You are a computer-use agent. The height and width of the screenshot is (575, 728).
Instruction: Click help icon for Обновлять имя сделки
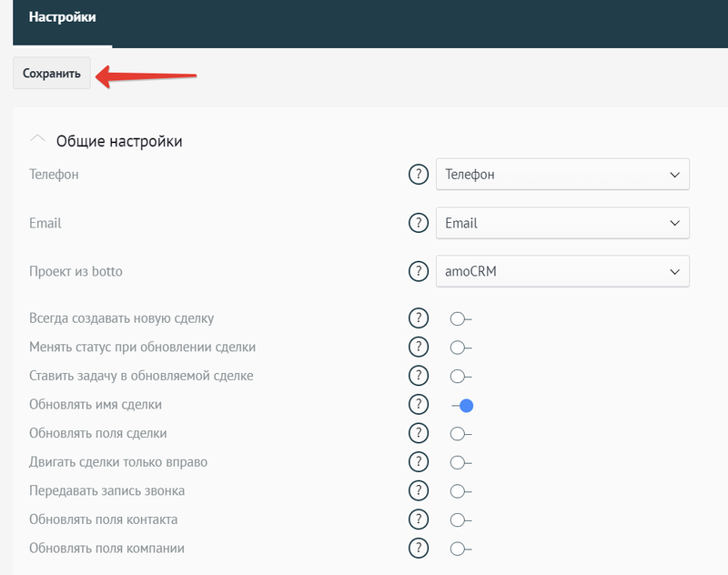click(x=418, y=405)
